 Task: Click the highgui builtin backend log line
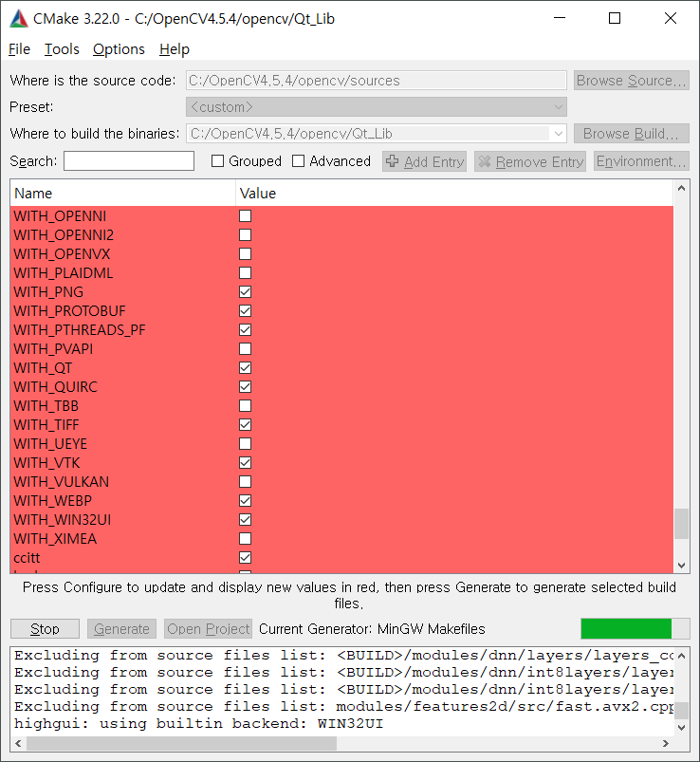tap(198, 724)
